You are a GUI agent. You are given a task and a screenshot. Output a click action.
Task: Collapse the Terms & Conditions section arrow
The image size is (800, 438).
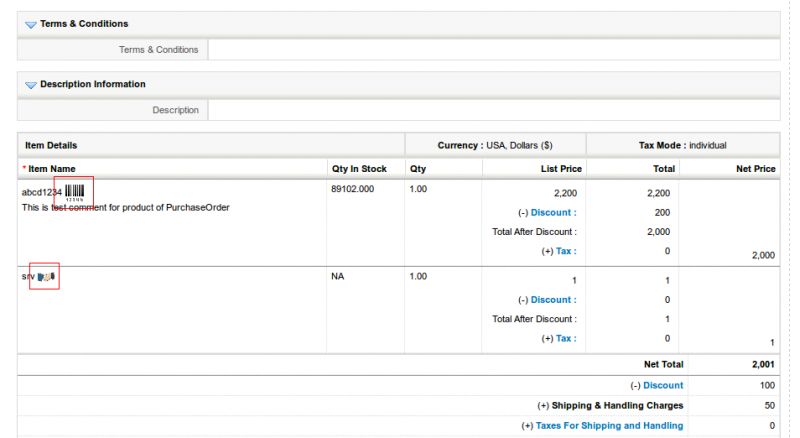[30, 25]
